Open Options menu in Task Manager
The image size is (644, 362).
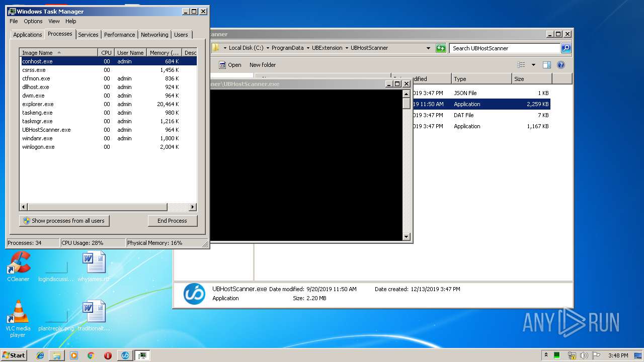point(33,21)
